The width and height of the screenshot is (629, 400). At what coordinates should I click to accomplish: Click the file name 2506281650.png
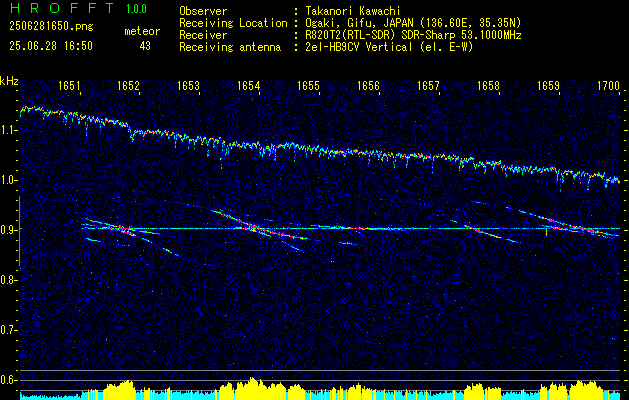click(x=51, y=27)
